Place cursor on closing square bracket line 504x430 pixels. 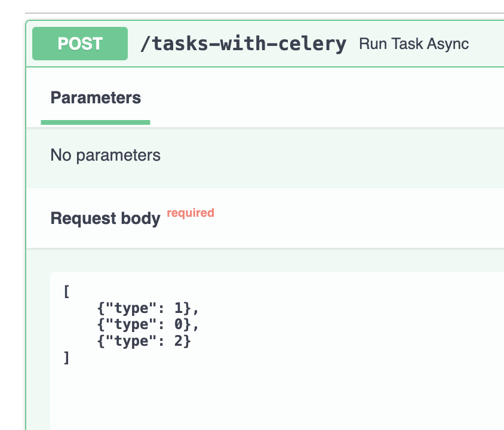(66, 357)
